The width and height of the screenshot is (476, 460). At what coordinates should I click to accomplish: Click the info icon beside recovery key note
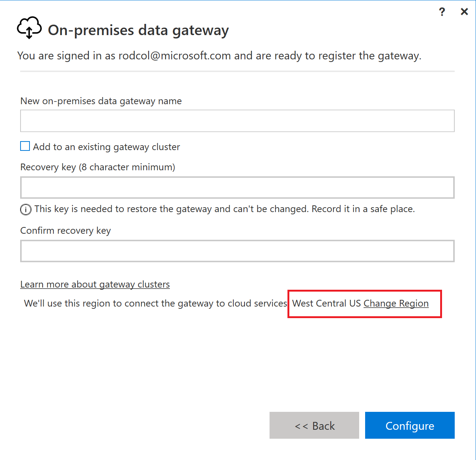coord(25,209)
